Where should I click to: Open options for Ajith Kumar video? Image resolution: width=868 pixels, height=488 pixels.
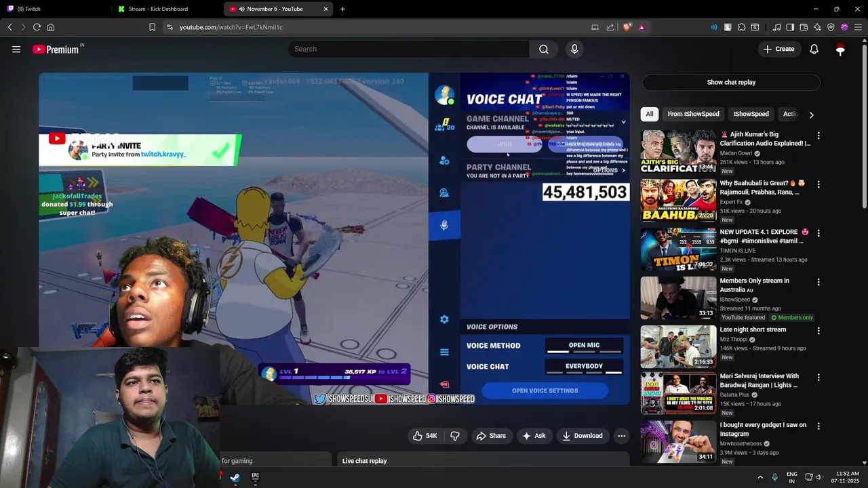[x=818, y=136]
